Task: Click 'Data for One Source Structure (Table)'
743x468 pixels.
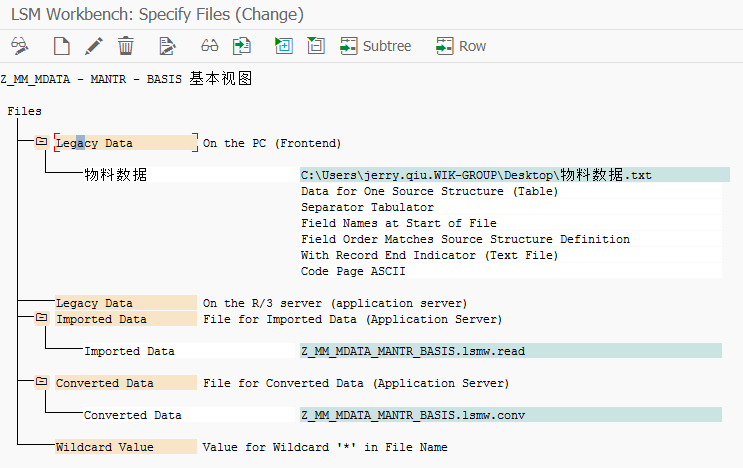Action: pyautogui.click(x=429, y=191)
